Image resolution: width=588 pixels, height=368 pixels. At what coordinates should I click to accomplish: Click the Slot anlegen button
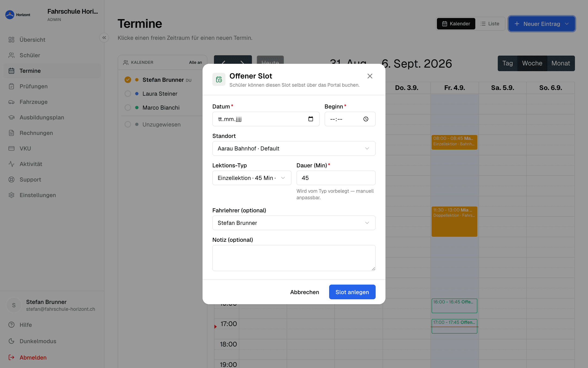pyautogui.click(x=352, y=292)
